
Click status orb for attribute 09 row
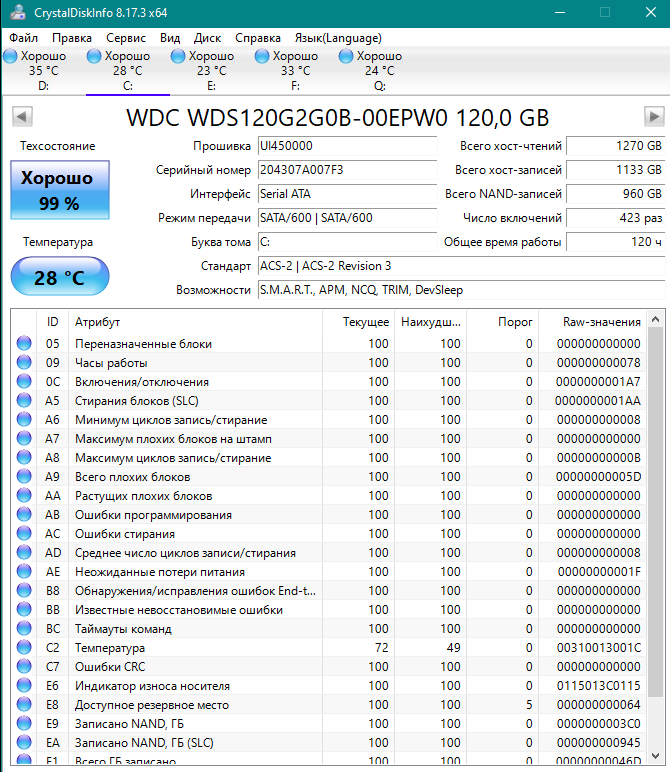pos(24,362)
